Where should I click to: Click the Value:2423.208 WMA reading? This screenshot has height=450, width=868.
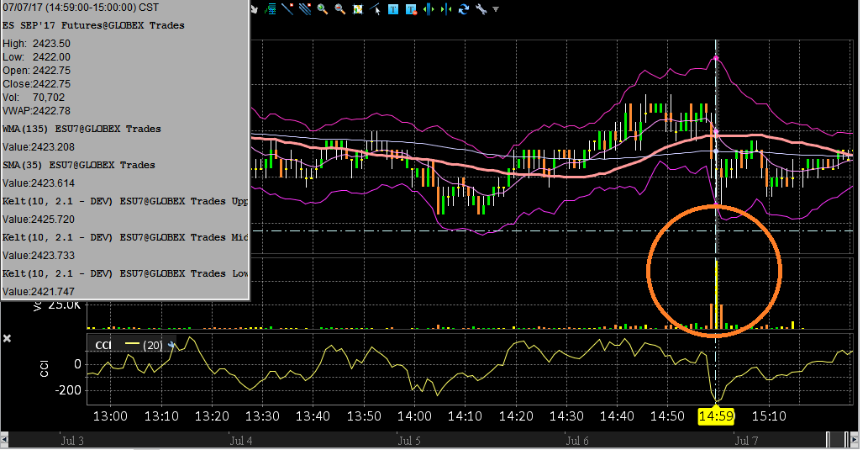(38, 147)
